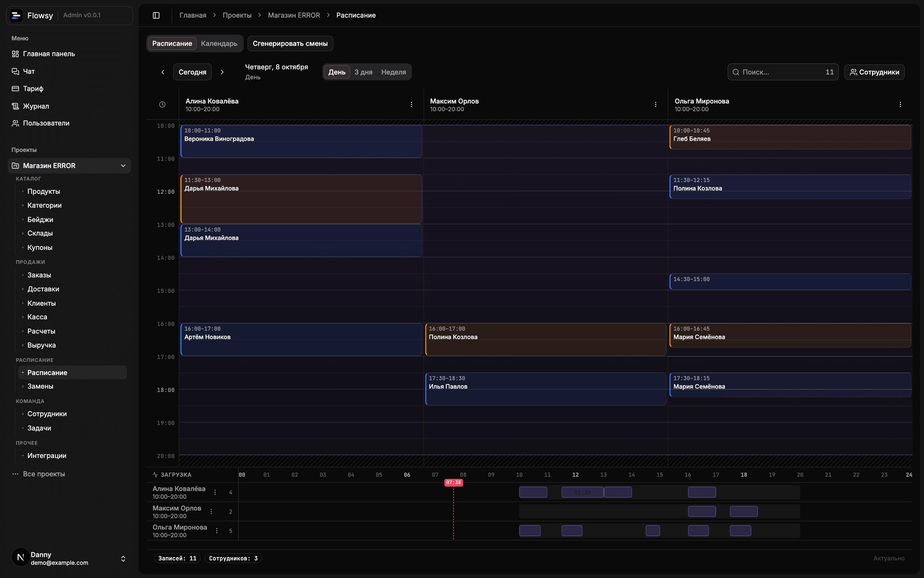Screen dimensions: 924x578
Task: Go to Проекты breadcrumb link
Action: pos(237,15)
